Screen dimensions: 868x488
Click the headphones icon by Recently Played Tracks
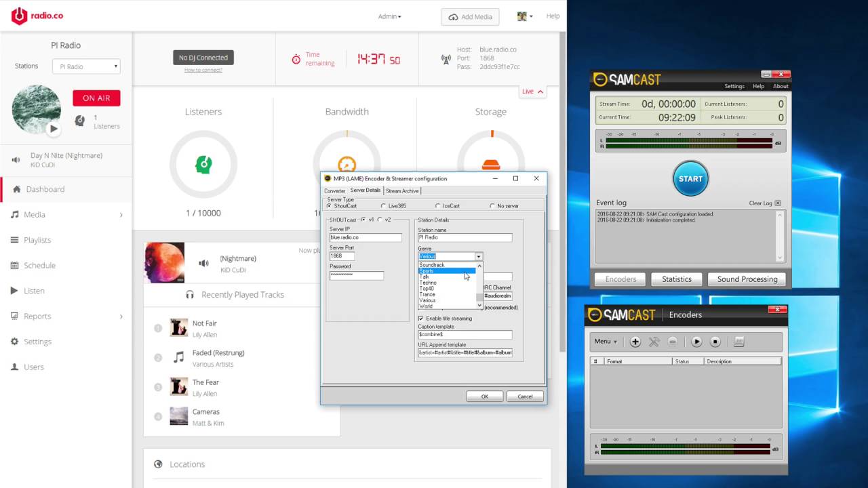point(190,295)
